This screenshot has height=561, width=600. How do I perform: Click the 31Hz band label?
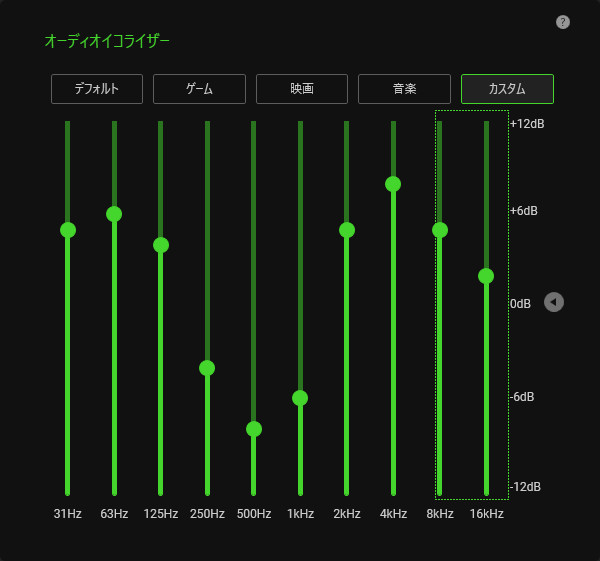[x=68, y=514]
